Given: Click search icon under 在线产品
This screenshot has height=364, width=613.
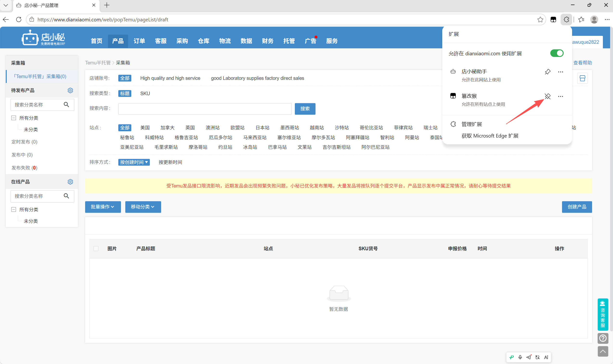Looking at the screenshot, I should point(66,196).
